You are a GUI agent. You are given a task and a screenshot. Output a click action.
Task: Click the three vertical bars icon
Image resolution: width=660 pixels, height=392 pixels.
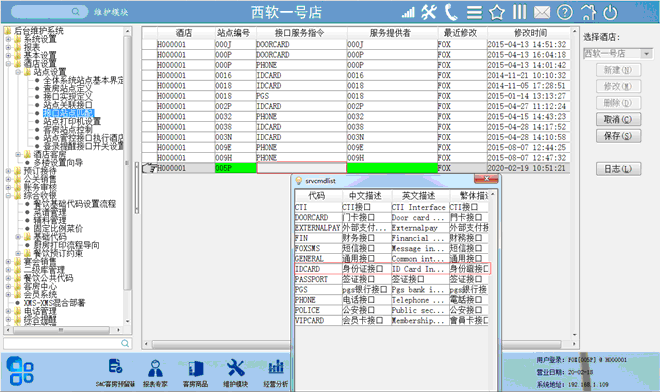(x=519, y=12)
